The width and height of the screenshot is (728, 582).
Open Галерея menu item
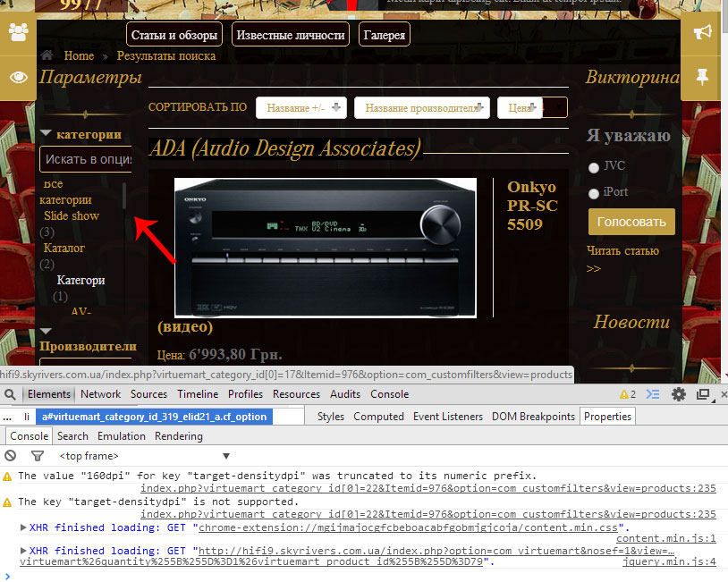point(384,35)
